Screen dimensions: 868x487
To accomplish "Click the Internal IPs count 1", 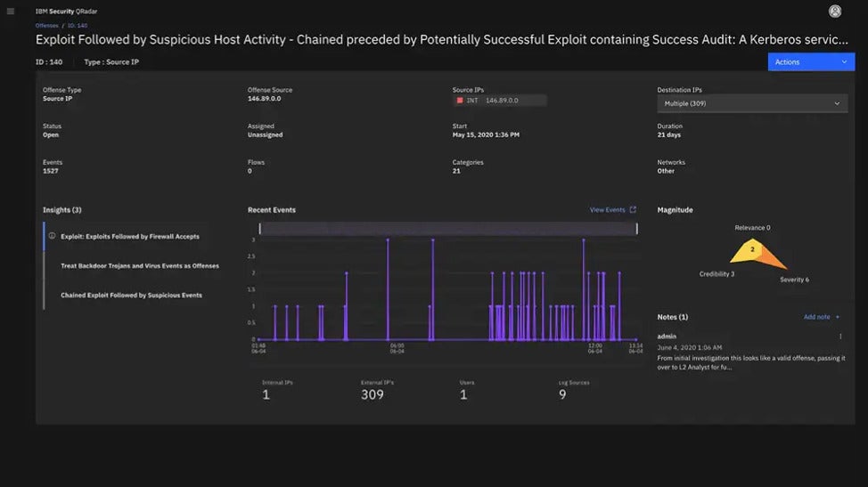I will [x=266, y=394].
